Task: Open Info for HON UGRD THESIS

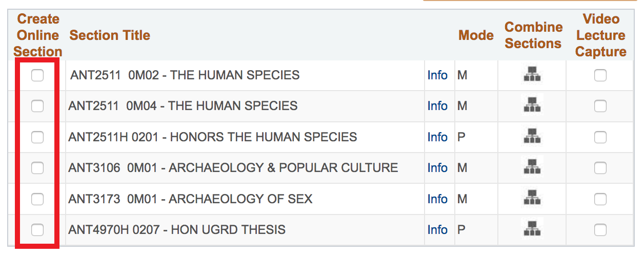Action: point(437,229)
